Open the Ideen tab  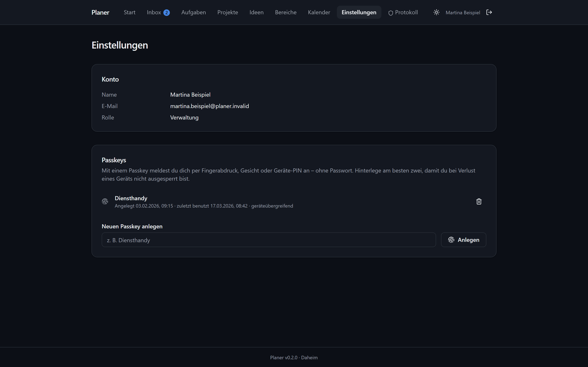point(256,12)
